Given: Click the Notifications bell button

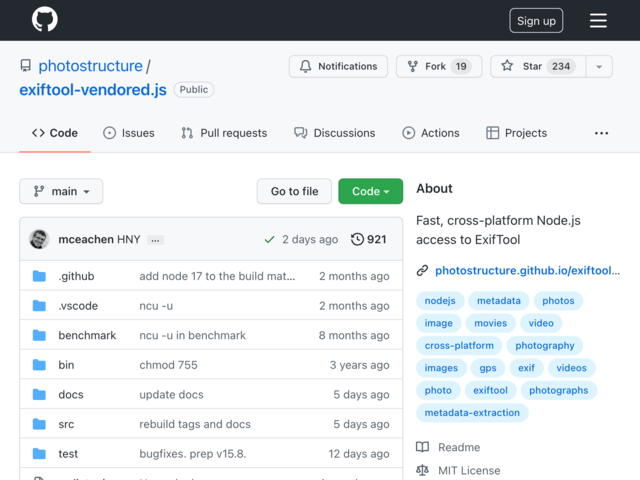Looking at the screenshot, I should [338, 66].
